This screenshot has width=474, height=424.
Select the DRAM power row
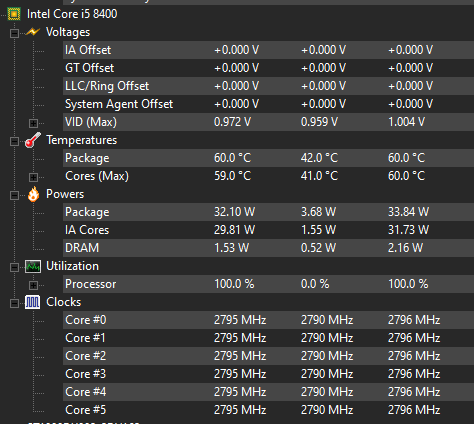268,248
